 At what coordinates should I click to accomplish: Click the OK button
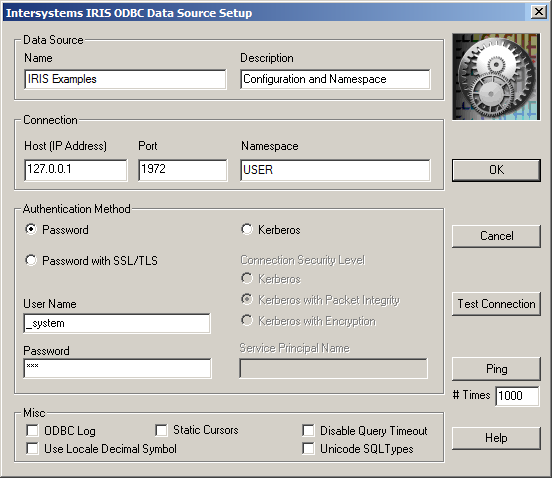pyautogui.click(x=496, y=170)
